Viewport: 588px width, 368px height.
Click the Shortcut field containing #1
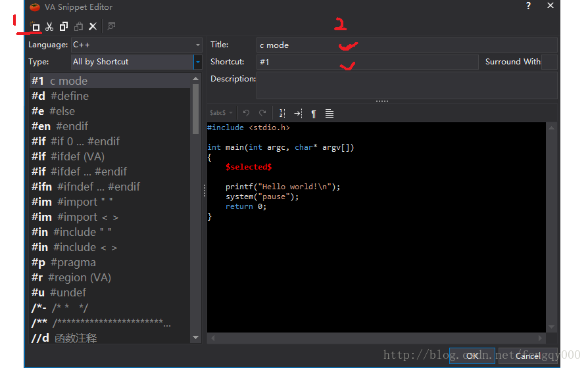pos(368,62)
